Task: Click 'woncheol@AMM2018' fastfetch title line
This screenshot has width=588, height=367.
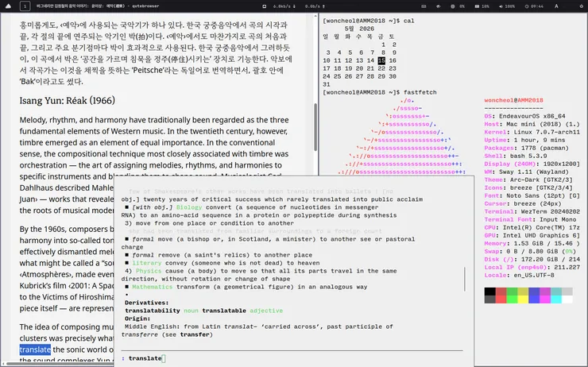Action: click(x=513, y=100)
